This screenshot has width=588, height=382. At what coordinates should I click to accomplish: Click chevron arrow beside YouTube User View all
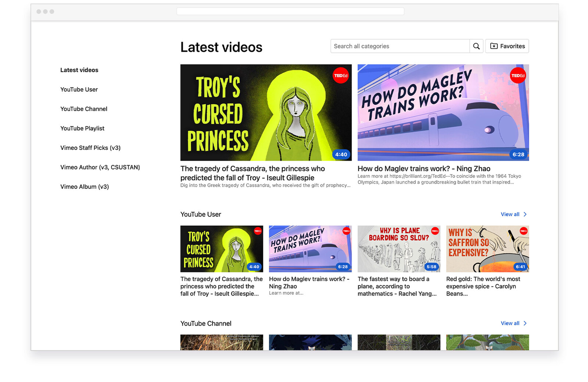click(x=525, y=214)
